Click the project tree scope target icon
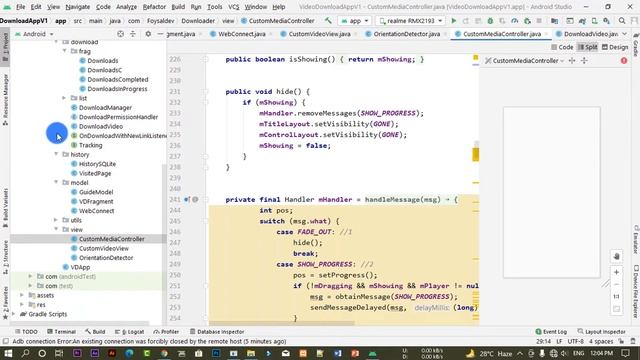The height and width of the screenshot is (360, 640). coord(120,34)
